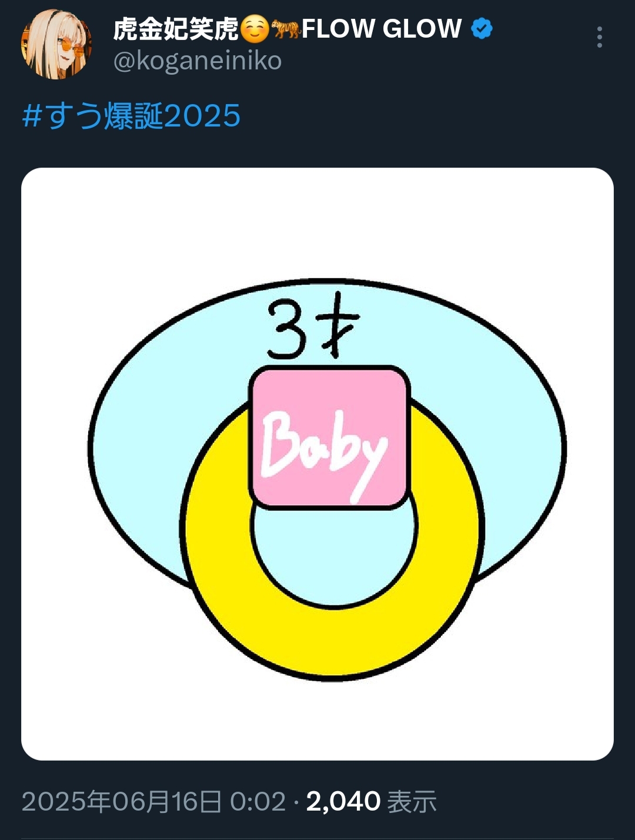The width and height of the screenshot is (635, 840).
Task: Open the hashtag #すう爆誕2025
Action: click(131, 116)
